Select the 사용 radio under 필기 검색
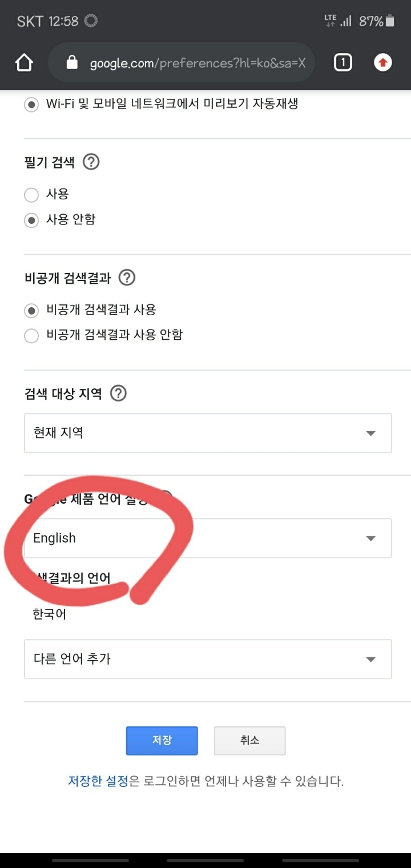The width and height of the screenshot is (411, 868). point(31,195)
